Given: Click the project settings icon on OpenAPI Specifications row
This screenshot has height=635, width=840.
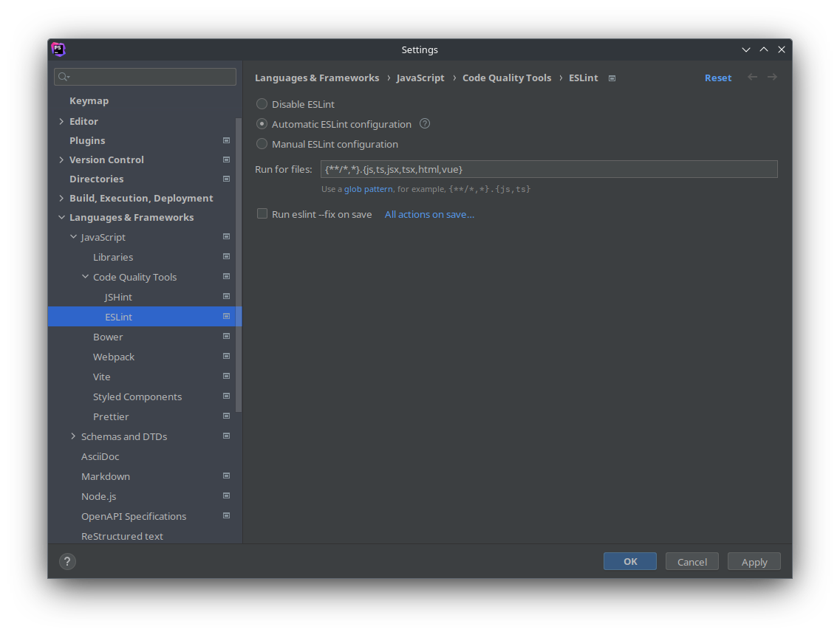Looking at the screenshot, I should pos(226,515).
